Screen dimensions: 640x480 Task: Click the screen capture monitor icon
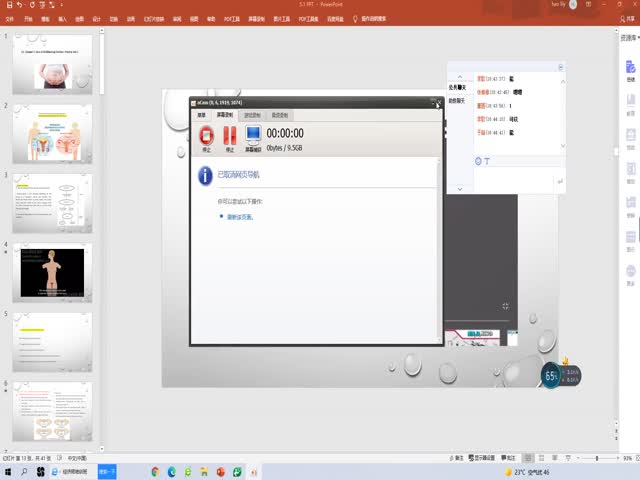click(252, 137)
